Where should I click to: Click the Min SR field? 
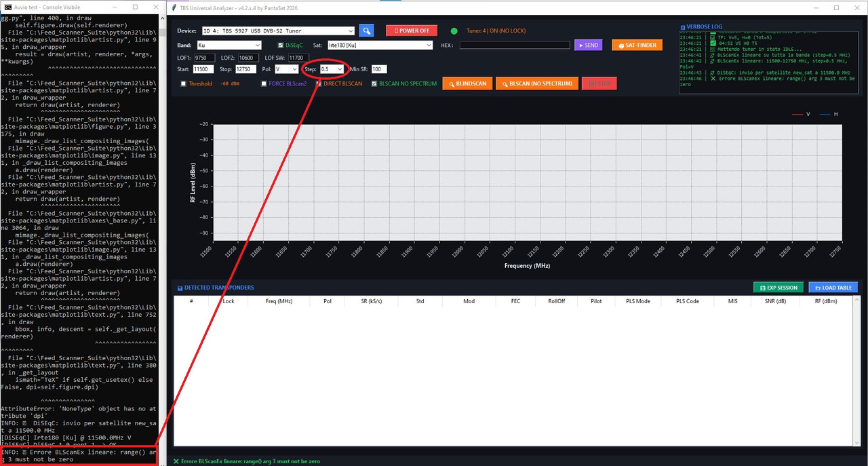379,69
